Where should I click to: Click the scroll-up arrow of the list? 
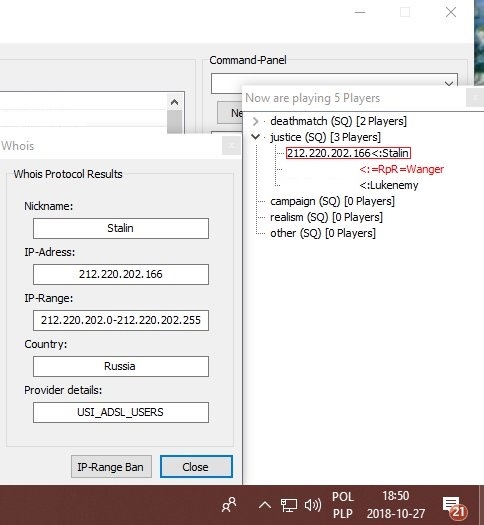coord(174,102)
